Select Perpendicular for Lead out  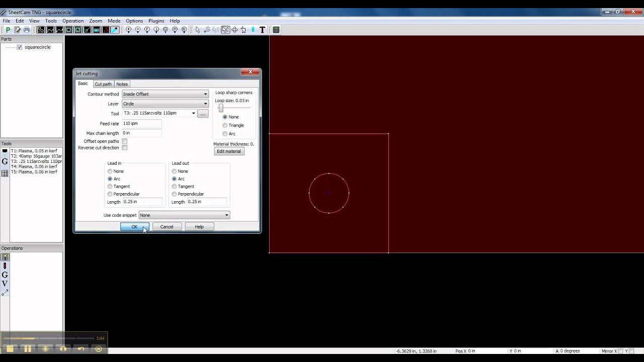click(x=174, y=194)
